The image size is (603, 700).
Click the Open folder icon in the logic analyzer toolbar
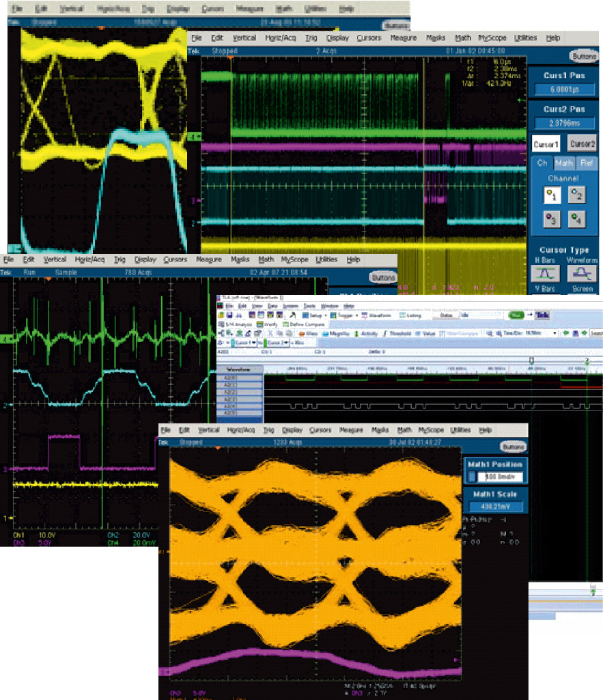tap(221, 316)
